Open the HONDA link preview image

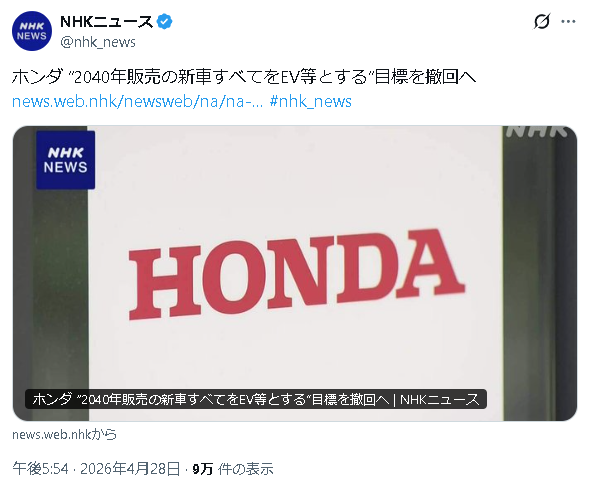pyautogui.click(x=295, y=273)
